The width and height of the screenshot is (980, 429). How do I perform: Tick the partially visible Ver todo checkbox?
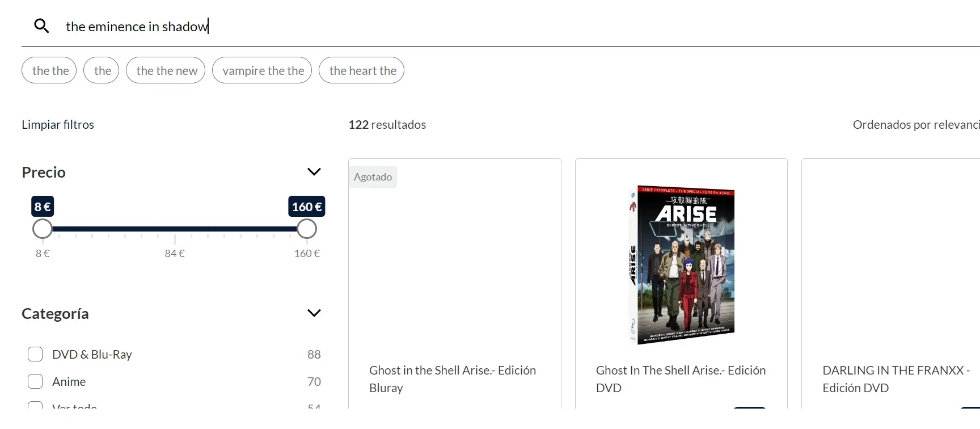pos(35,405)
